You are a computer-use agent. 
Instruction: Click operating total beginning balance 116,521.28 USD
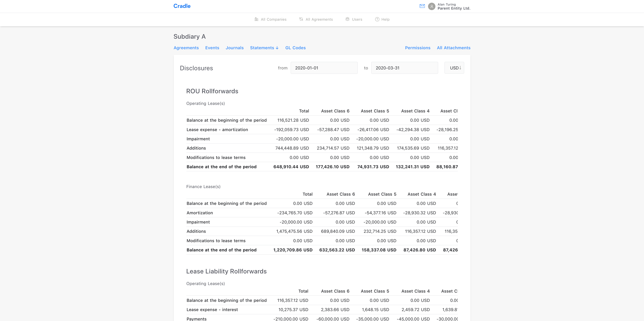(x=293, y=120)
